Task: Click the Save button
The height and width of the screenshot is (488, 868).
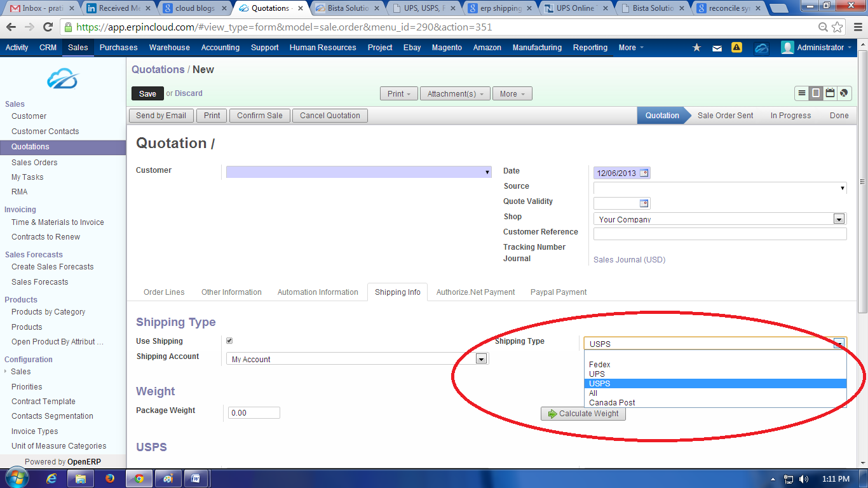Action: coord(147,93)
